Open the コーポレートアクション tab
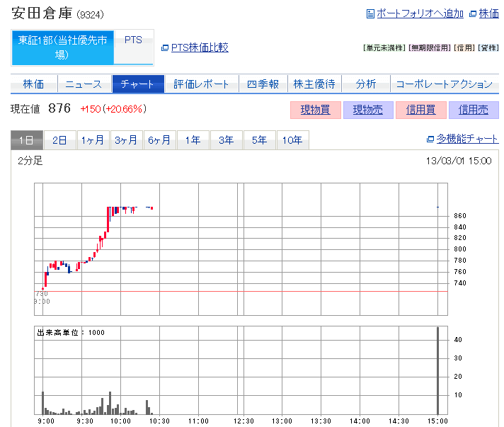Screen dimensions: 504x427 click(444, 84)
